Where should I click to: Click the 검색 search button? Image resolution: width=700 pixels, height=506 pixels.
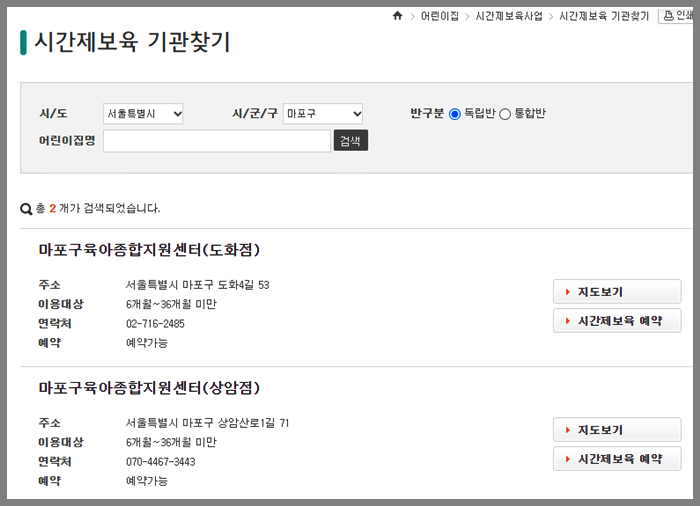pyautogui.click(x=350, y=141)
